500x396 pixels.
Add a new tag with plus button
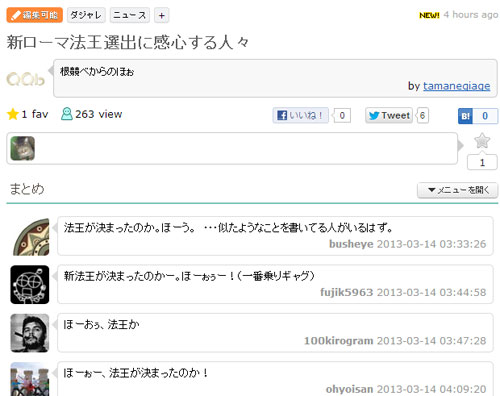(x=162, y=15)
